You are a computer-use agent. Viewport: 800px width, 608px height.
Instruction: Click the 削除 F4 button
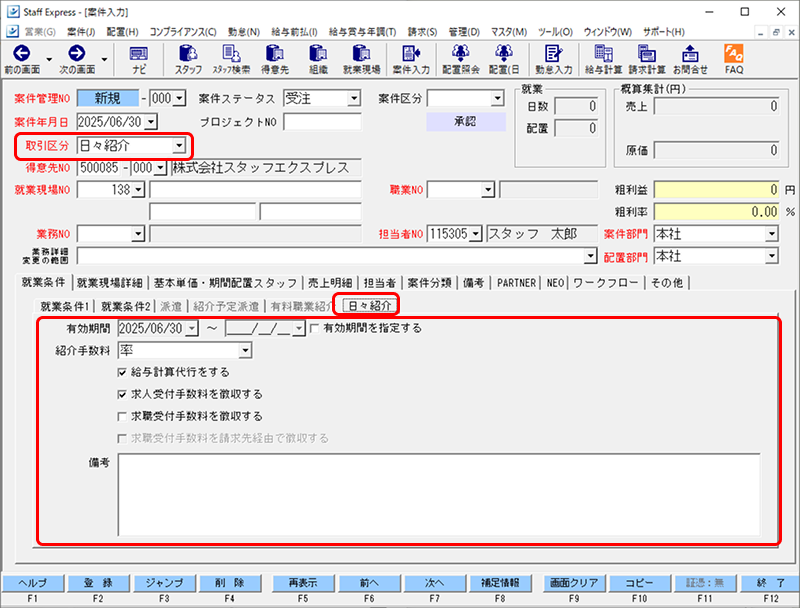230,582
